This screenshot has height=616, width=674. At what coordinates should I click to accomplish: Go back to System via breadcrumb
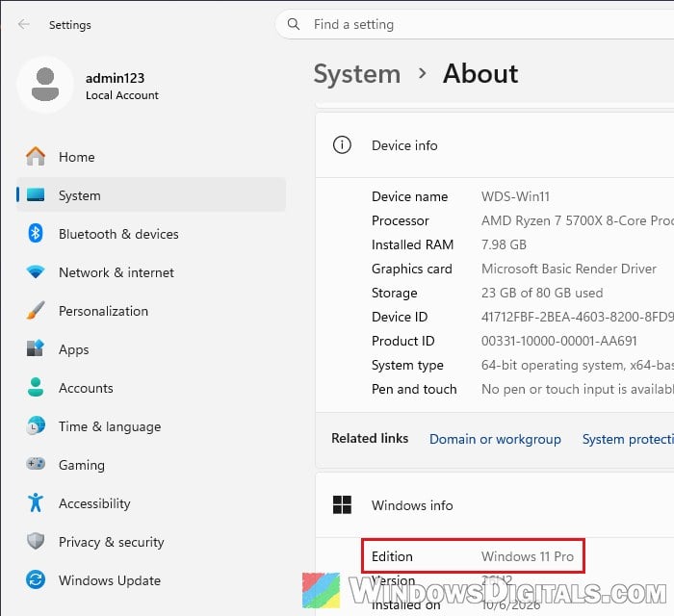pos(357,74)
